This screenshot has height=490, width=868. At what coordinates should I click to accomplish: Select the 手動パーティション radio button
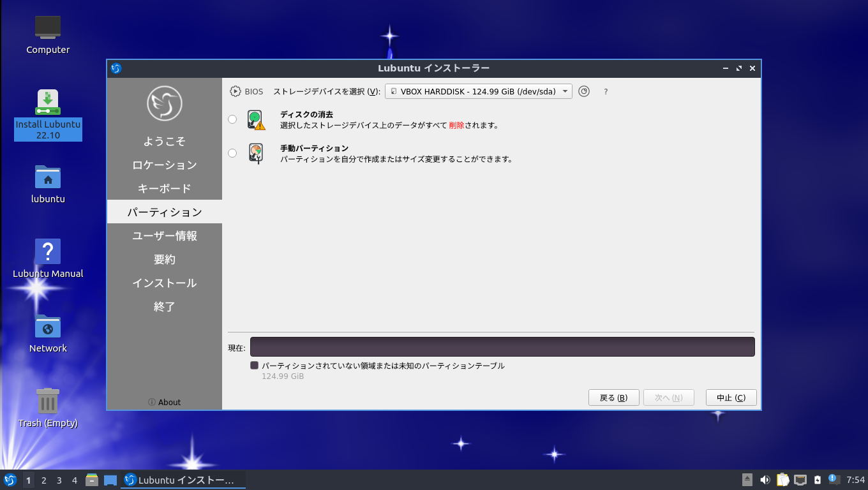pyautogui.click(x=232, y=153)
